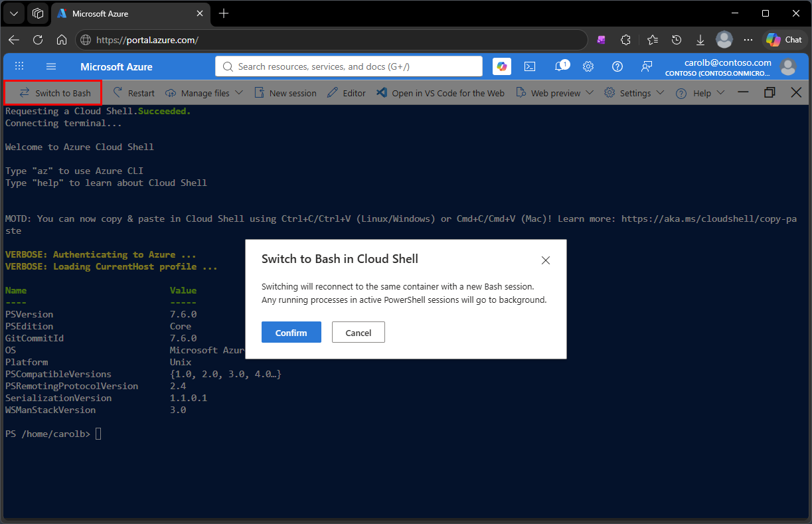812x524 pixels.
Task: View site information icon in address bar
Action: tap(86, 40)
